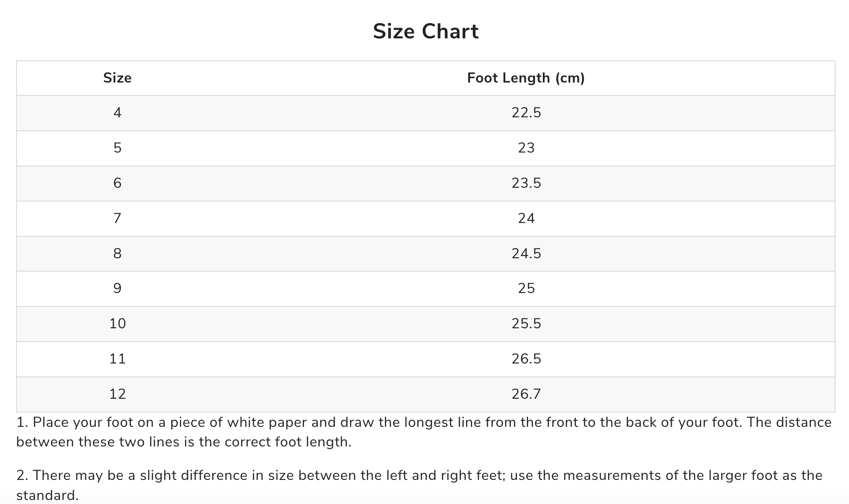Click the 25.5 foot length value
This screenshot has height=504, width=849.
526,324
